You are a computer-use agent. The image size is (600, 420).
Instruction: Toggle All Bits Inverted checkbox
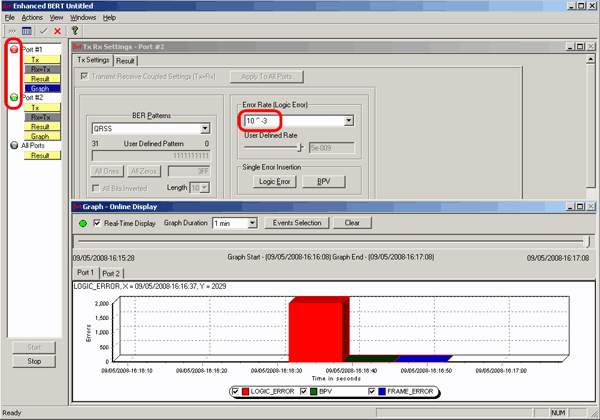tap(96, 188)
